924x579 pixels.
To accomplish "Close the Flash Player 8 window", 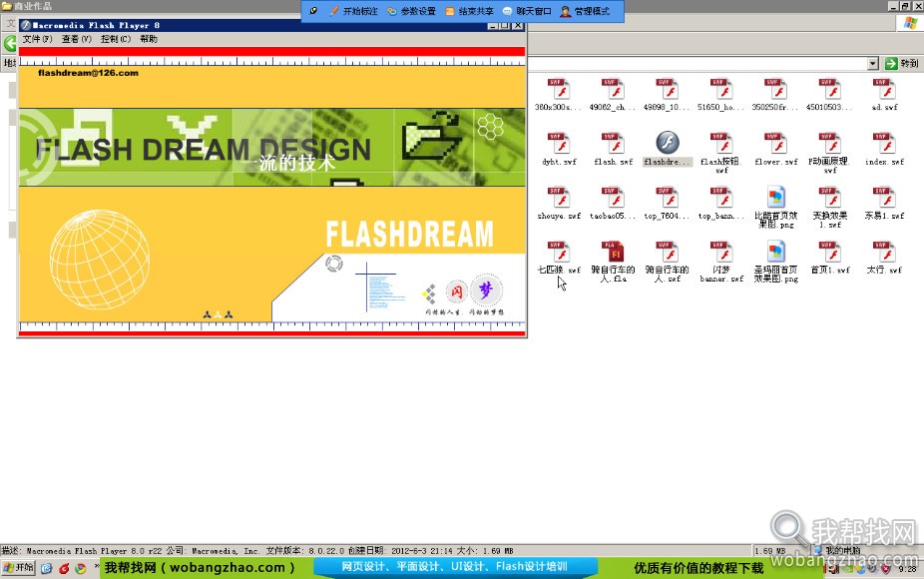I will click(518, 25).
